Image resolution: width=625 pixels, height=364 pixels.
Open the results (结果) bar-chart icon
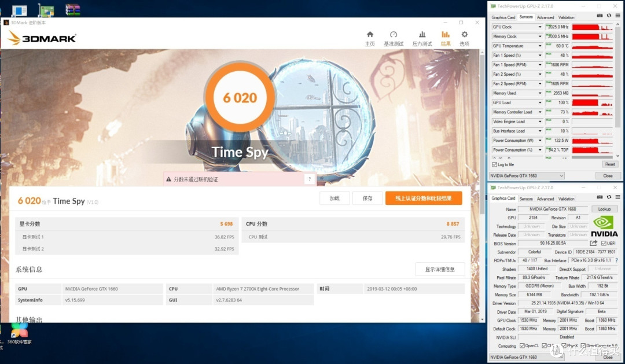pyautogui.click(x=446, y=35)
